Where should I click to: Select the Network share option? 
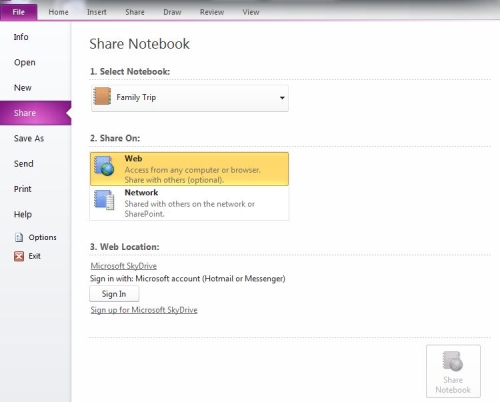tap(189, 203)
